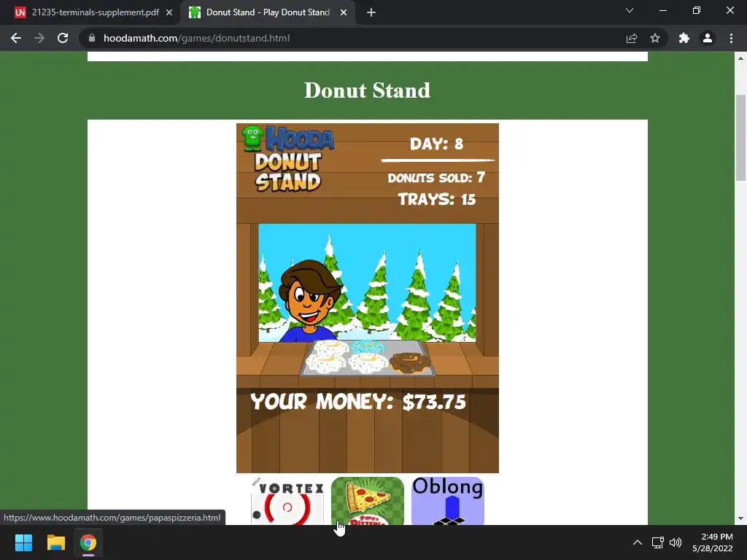
Task: Close the 21235-terminals-supplement.pdf tab
Action: click(169, 12)
